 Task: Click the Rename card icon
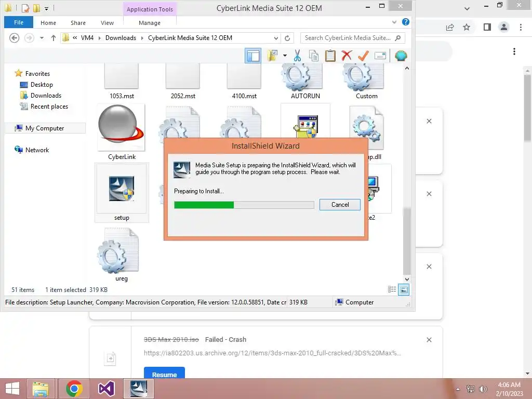(x=380, y=56)
